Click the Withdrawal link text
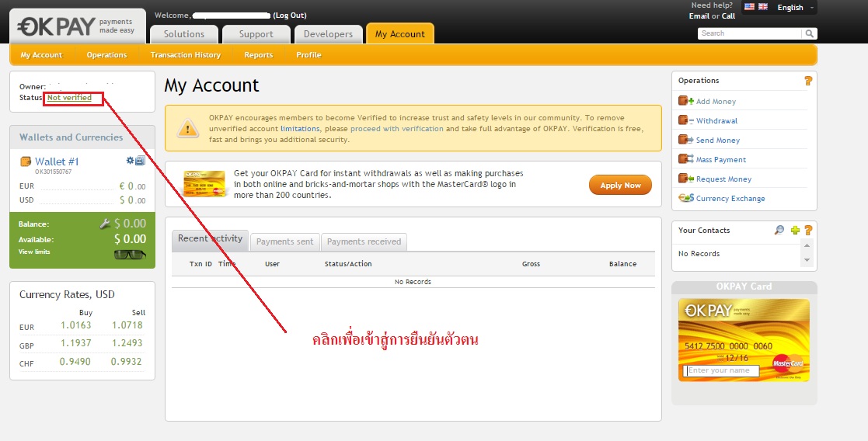Viewport: 868px width, 441px height. (717, 120)
